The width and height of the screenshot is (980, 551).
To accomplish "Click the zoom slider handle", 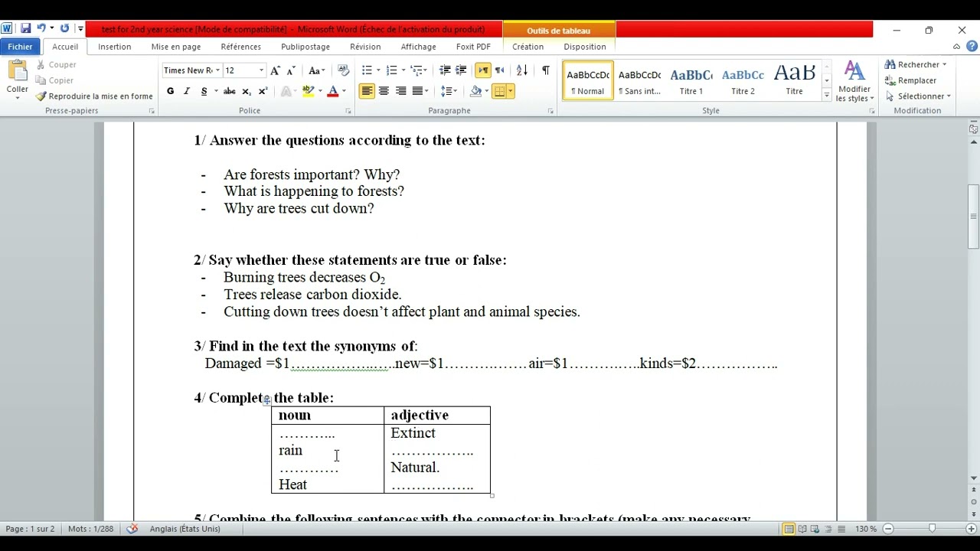I will (932, 529).
